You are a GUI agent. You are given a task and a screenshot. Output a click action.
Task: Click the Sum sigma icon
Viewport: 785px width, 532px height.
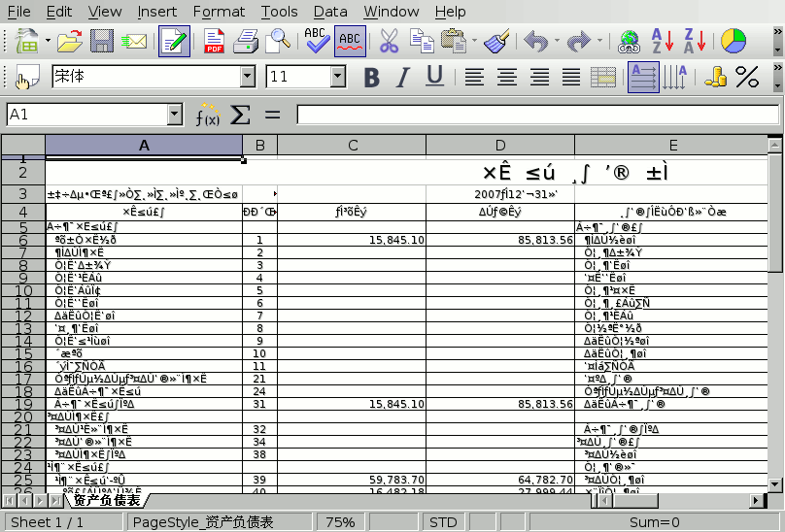[x=239, y=115]
